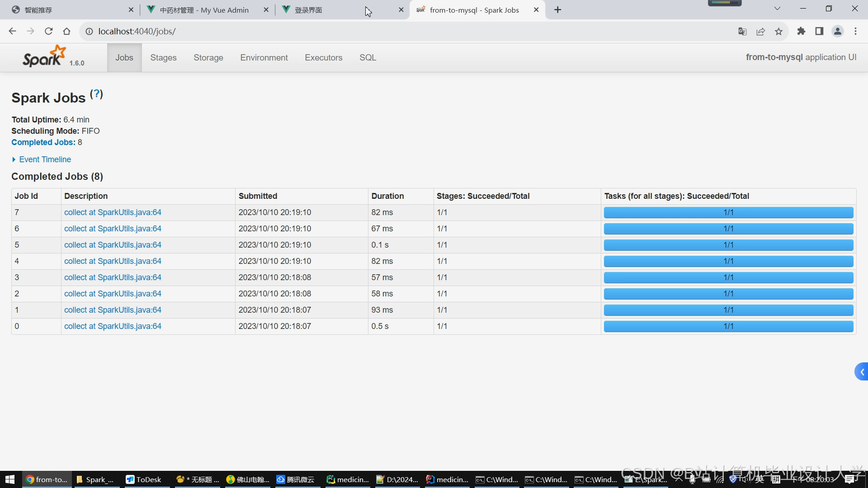The image size is (868, 488).
Task: Click the browser reload icon
Action: click(49, 31)
